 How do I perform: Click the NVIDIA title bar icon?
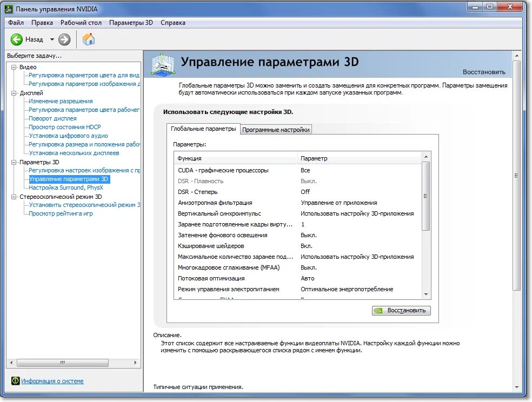tap(9, 9)
